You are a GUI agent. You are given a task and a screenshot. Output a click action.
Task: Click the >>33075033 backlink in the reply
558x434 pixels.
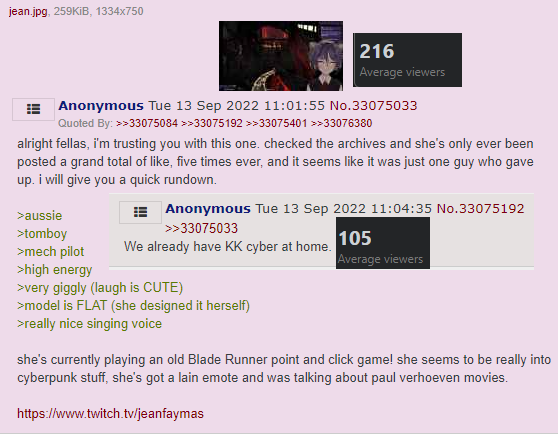coord(201,228)
